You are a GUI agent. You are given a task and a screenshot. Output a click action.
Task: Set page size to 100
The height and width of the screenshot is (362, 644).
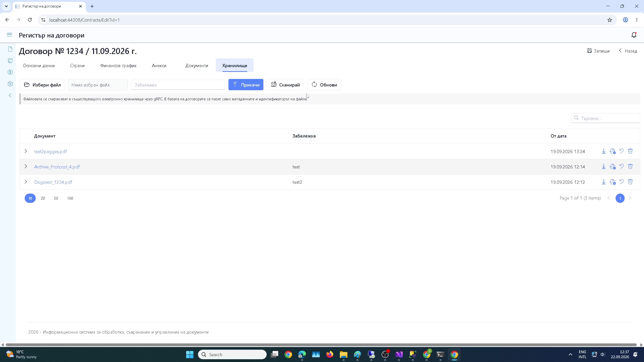[x=70, y=198]
